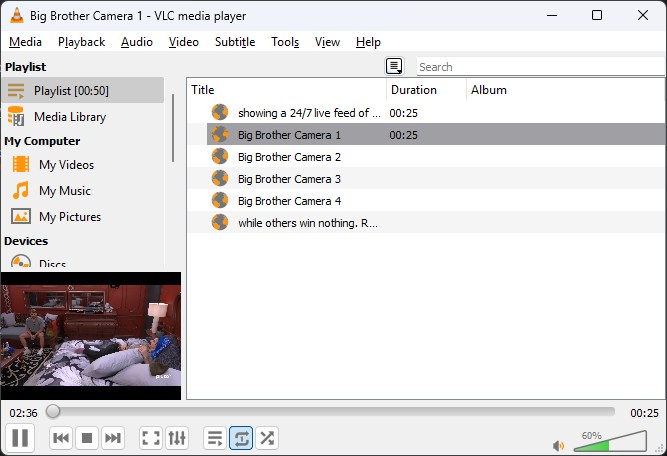Sort playlist by Title column

[288, 90]
